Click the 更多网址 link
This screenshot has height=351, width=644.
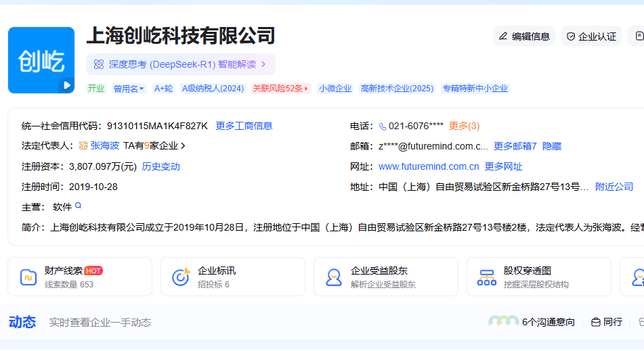[504, 166]
